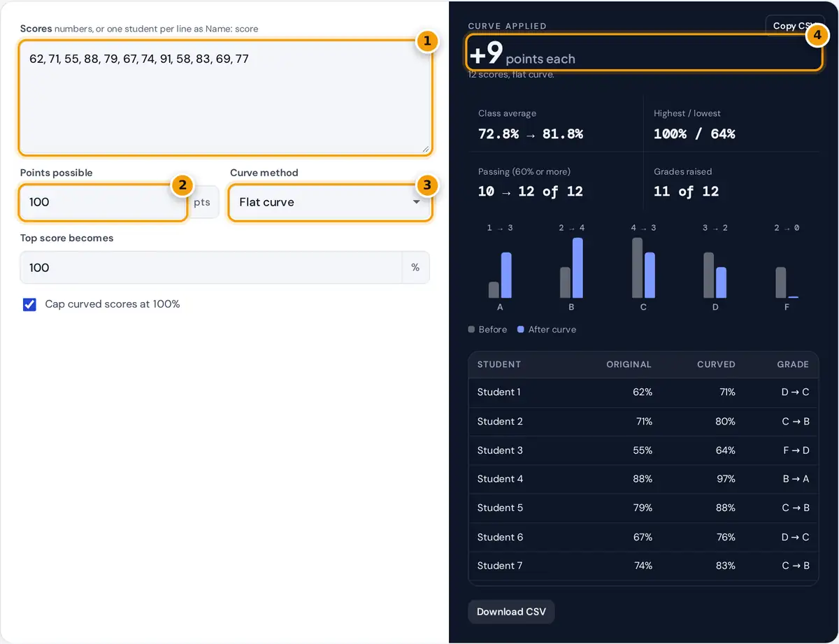
Task: Click the Points possible label
Action: tap(56, 173)
